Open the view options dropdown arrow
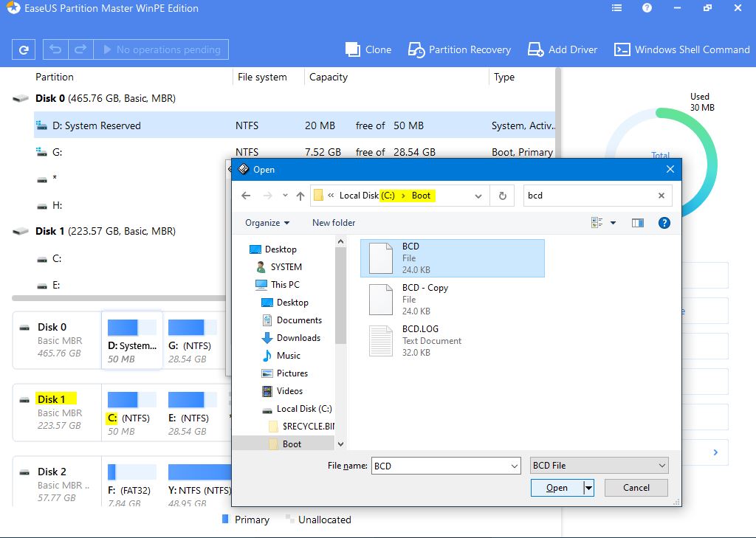This screenshot has width=756, height=538. (x=613, y=223)
